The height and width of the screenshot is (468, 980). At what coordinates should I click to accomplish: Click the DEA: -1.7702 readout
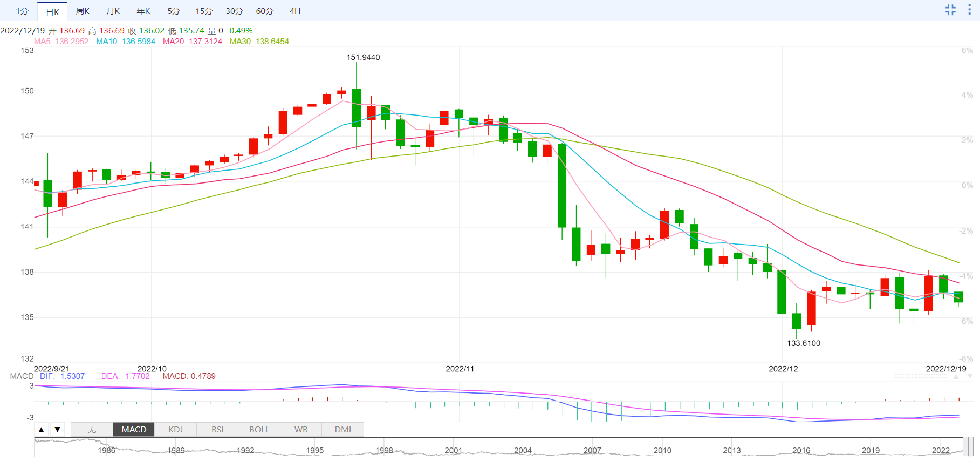pyautogui.click(x=126, y=376)
